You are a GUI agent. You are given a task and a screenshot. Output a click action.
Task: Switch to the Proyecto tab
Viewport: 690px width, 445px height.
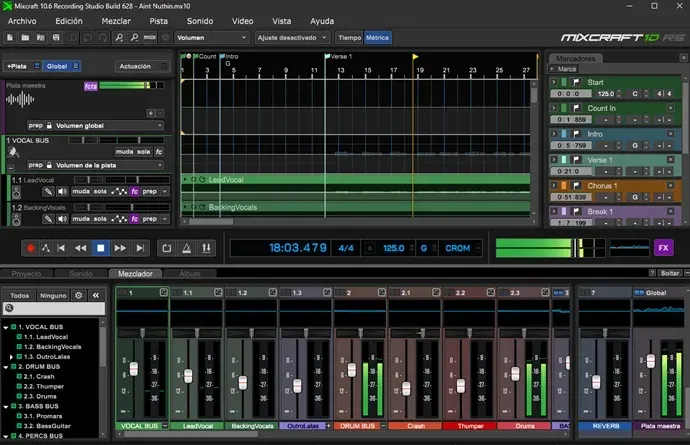pos(26,274)
